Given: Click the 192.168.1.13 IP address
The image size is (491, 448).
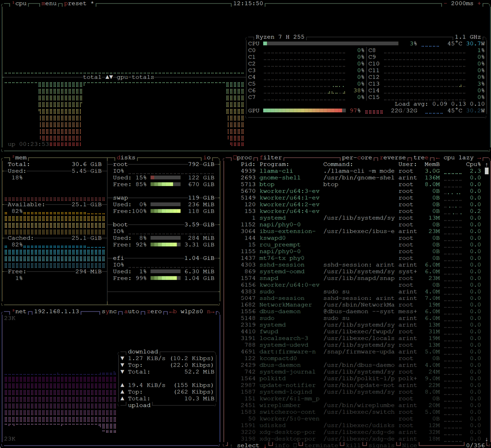Looking at the screenshot, I should (56, 311).
